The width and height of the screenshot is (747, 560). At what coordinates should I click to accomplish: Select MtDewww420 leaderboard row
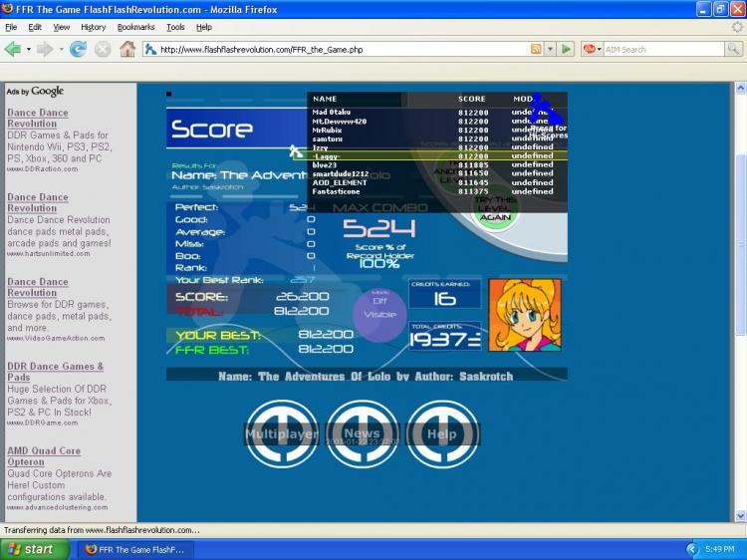coord(437,122)
